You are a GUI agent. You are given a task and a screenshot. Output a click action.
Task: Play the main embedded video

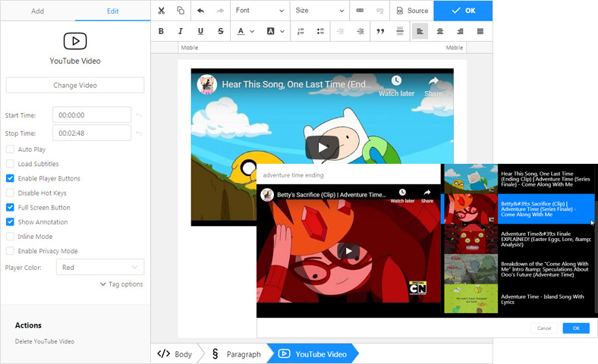[x=323, y=148]
